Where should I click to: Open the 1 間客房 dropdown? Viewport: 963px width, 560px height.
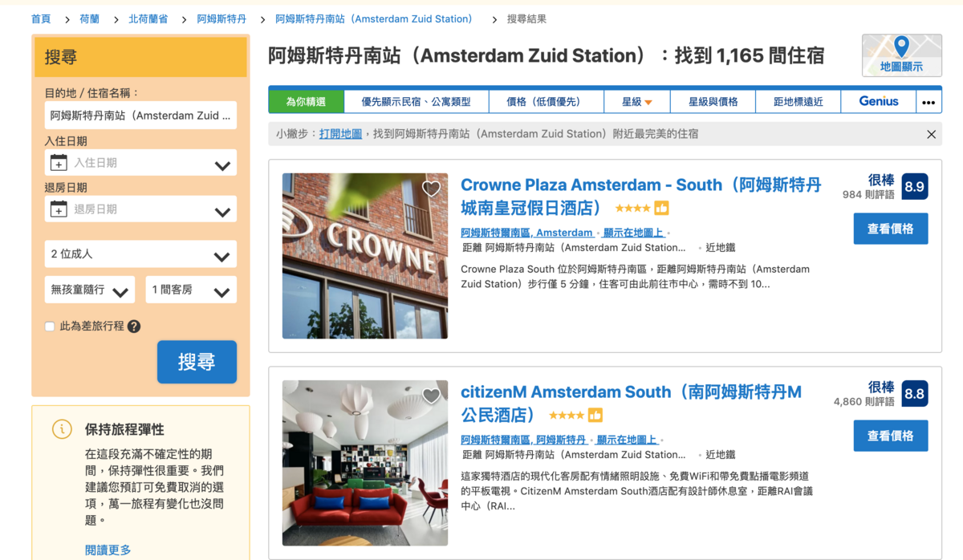[x=191, y=290]
